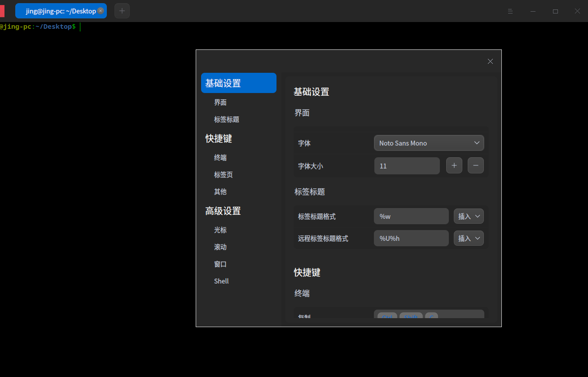Click the new tab plus icon
Viewport: 588px width, 377px height.
pos(122,11)
